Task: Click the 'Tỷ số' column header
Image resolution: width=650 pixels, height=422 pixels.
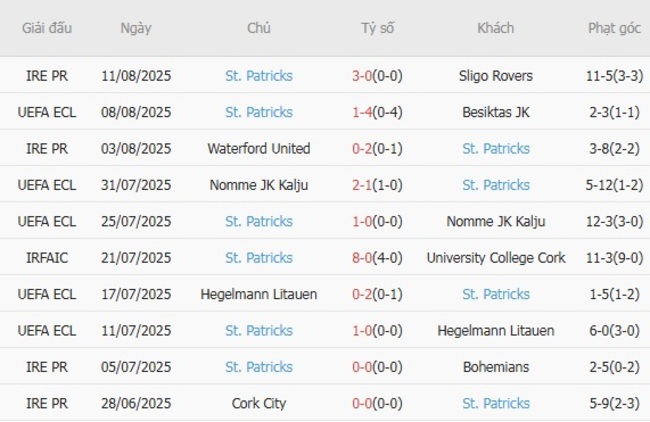Action: tap(378, 28)
